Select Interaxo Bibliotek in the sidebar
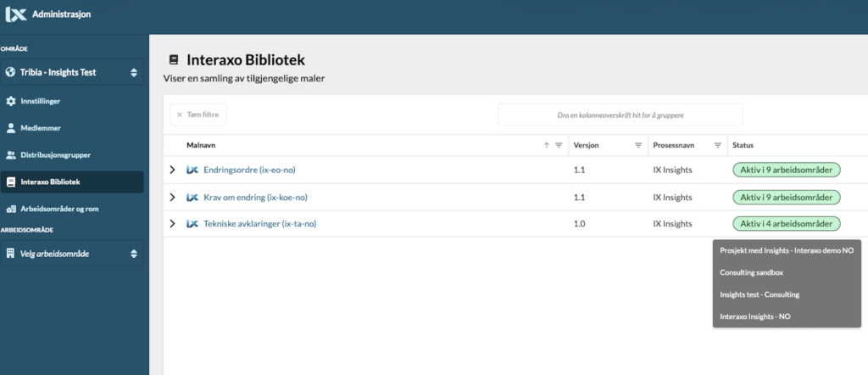The image size is (868, 375). coord(72,182)
